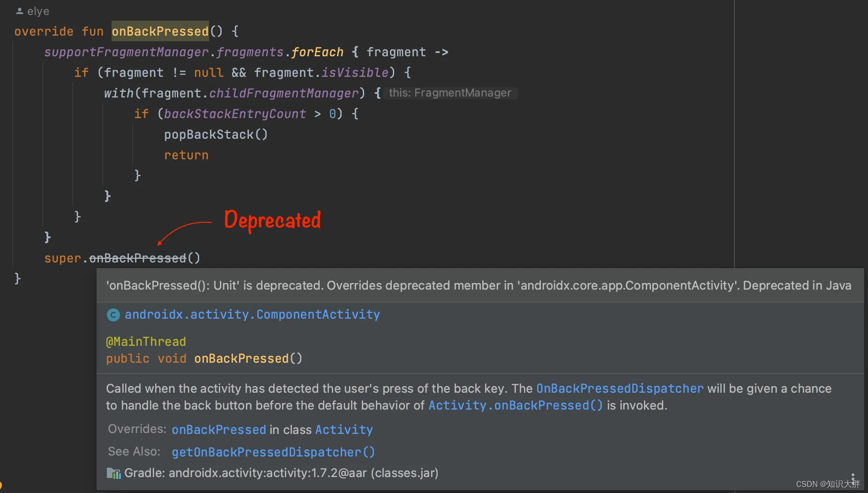Screen dimensions: 868x493
Task: Follow the OnBackPressedDispatcher link
Action: click(x=620, y=388)
